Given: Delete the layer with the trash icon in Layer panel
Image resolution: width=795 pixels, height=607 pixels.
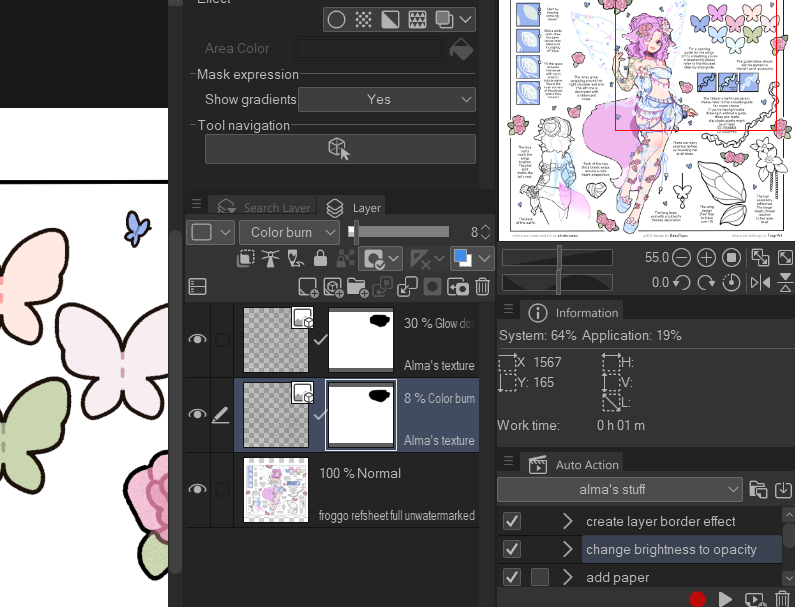Looking at the screenshot, I should pos(483,287).
